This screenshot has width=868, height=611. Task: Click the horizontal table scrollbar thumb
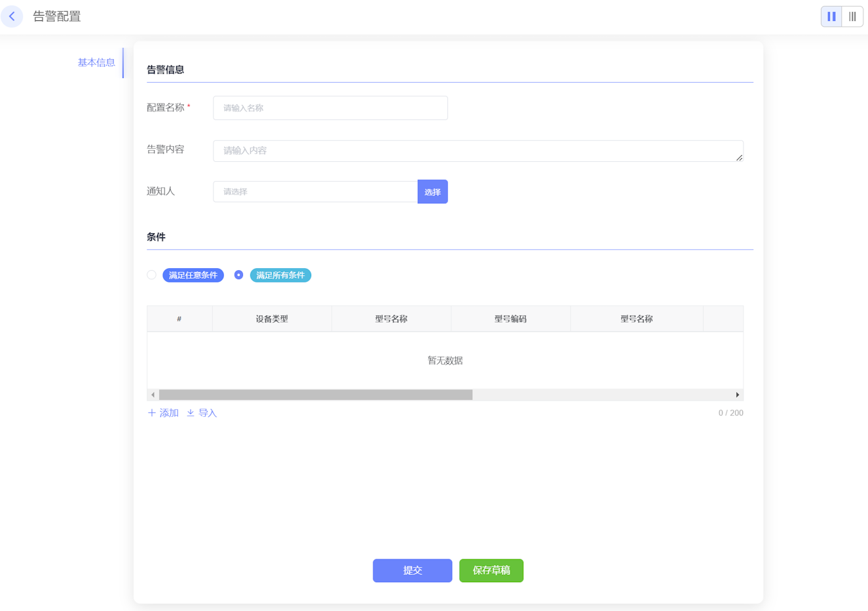[x=315, y=395]
